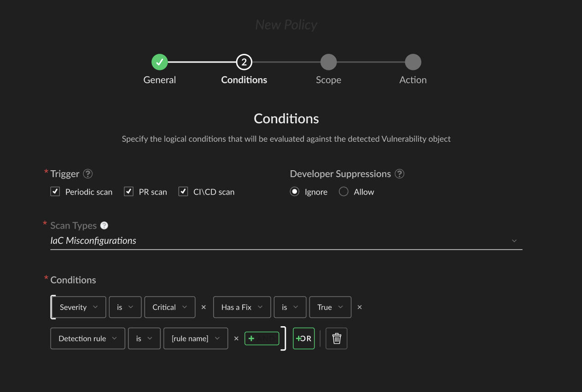Click the help icon beside Developer Suppressions
The image size is (582, 392).
click(399, 173)
